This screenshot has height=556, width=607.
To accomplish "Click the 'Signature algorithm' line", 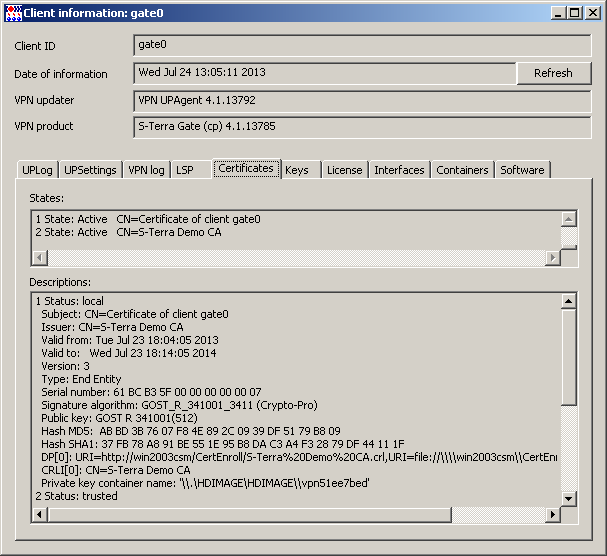I will 179,405.
